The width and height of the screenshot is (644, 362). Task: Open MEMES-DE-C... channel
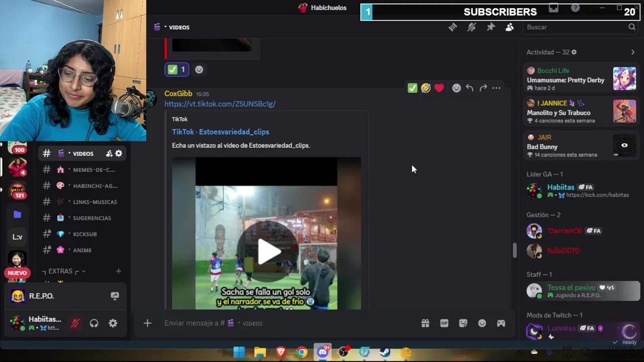click(83, 169)
